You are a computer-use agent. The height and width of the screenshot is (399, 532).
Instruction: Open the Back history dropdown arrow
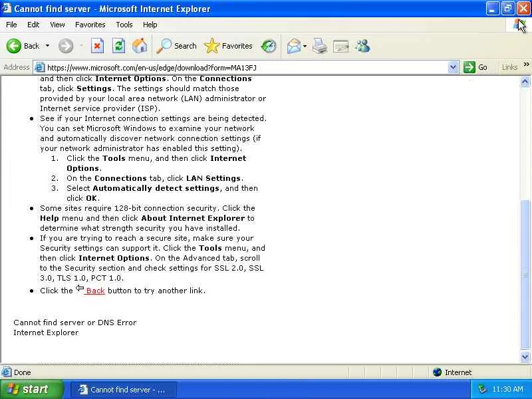(47, 46)
